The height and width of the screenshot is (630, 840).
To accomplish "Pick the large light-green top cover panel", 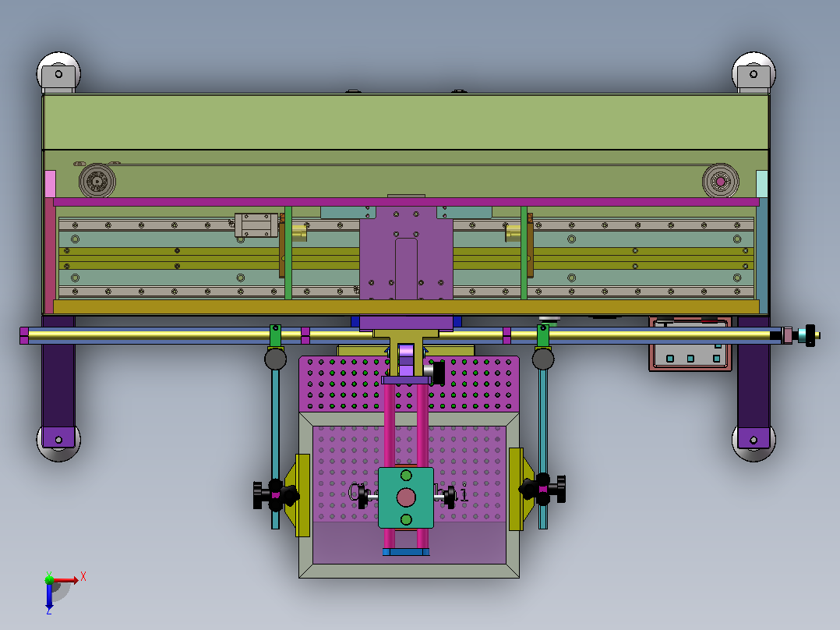I will [405, 122].
